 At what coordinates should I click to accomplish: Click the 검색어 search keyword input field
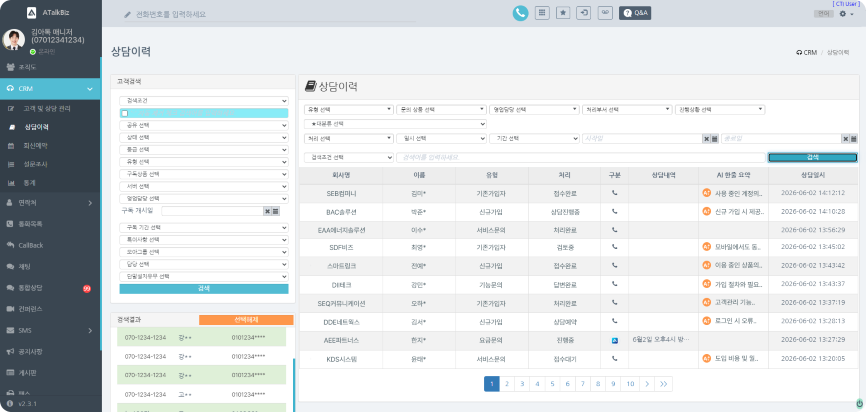[580, 157]
